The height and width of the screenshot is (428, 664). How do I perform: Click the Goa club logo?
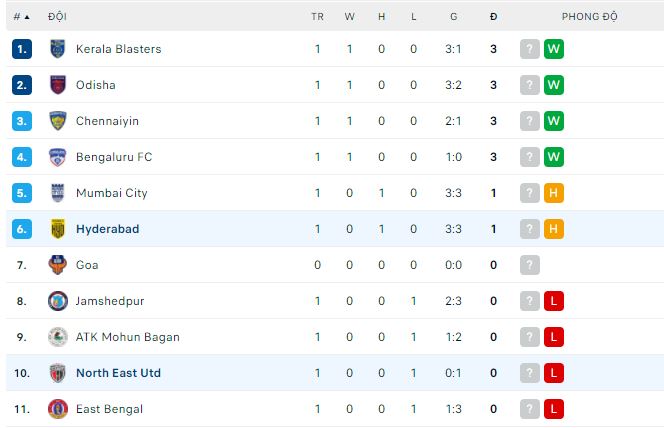click(57, 265)
